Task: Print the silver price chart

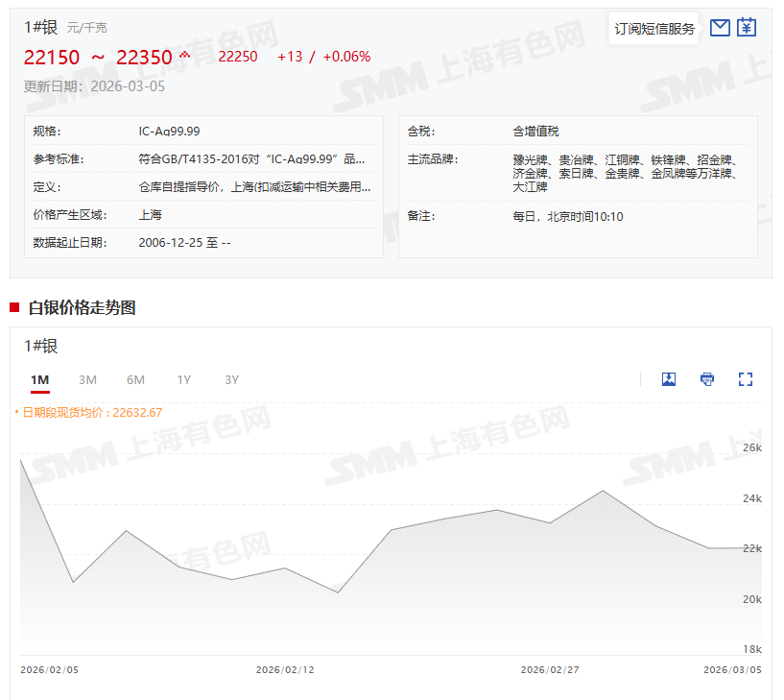Action: [707, 379]
